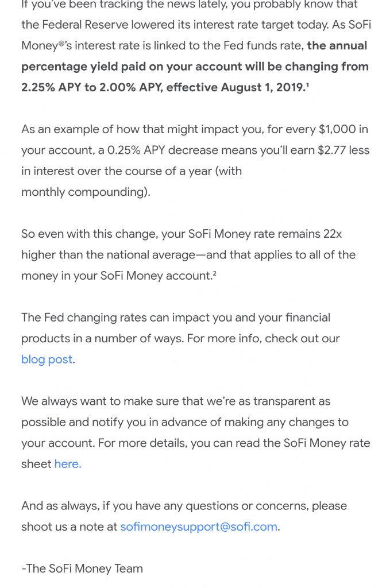Open the SoFi Money rate sheet "here" link
Image resolution: width=386 pixels, height=588 pixels.
68,464
